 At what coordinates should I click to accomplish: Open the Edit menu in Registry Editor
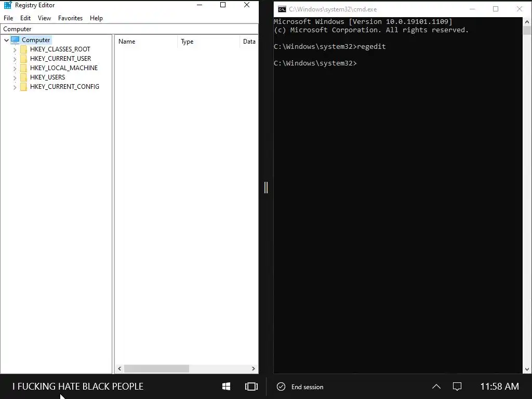click(x=25, y=18)
